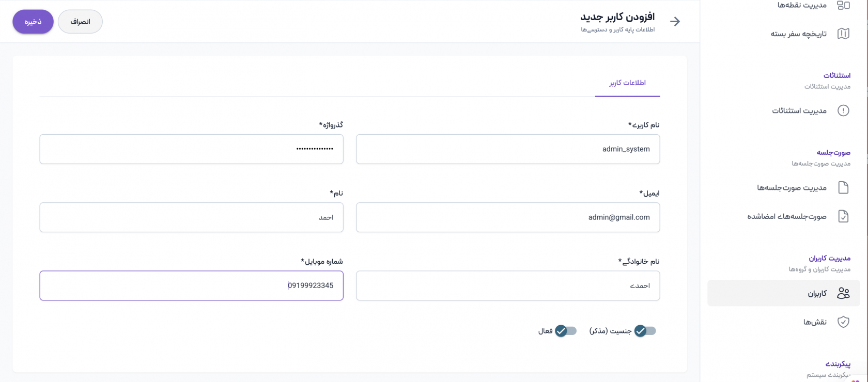Click the users icon for کاربران
Viewport: 868px width, 382px height.
coord(843,293)
